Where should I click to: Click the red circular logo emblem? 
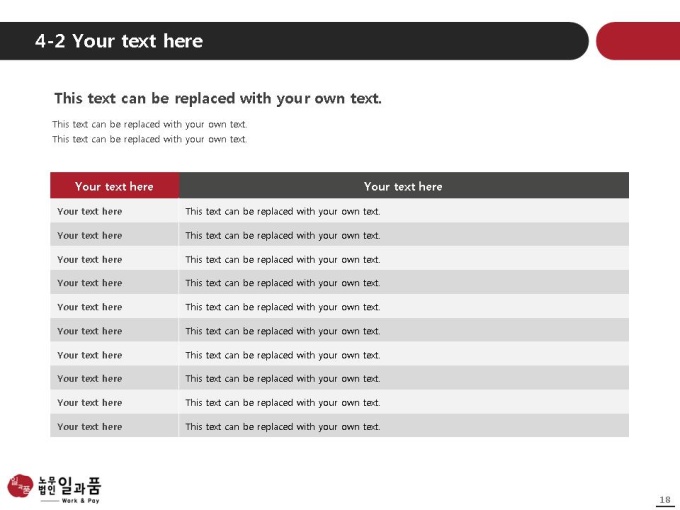coord(20,486)
